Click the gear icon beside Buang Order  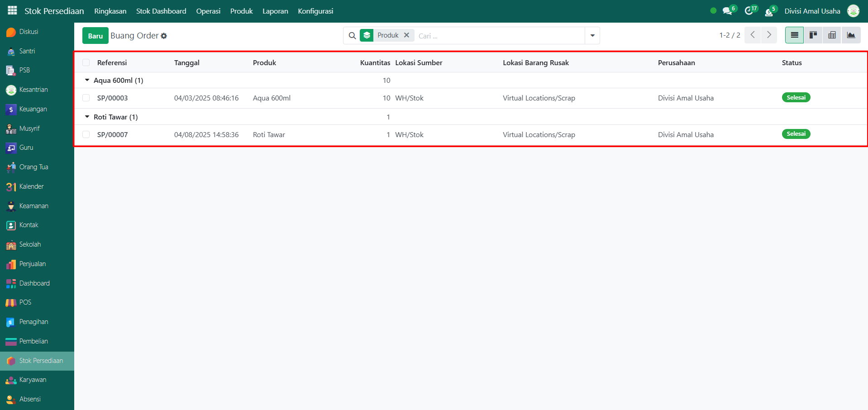(x=164, y=36)
